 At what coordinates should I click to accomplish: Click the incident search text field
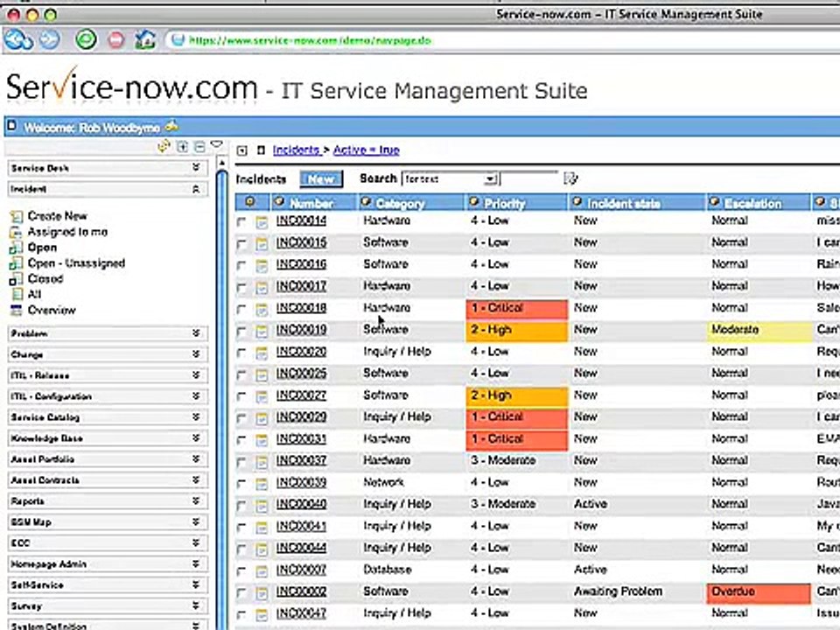tap(529, 178)
